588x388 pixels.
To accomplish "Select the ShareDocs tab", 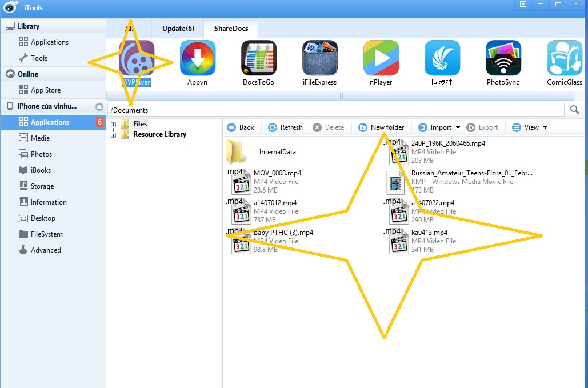I will coord(230,28).
